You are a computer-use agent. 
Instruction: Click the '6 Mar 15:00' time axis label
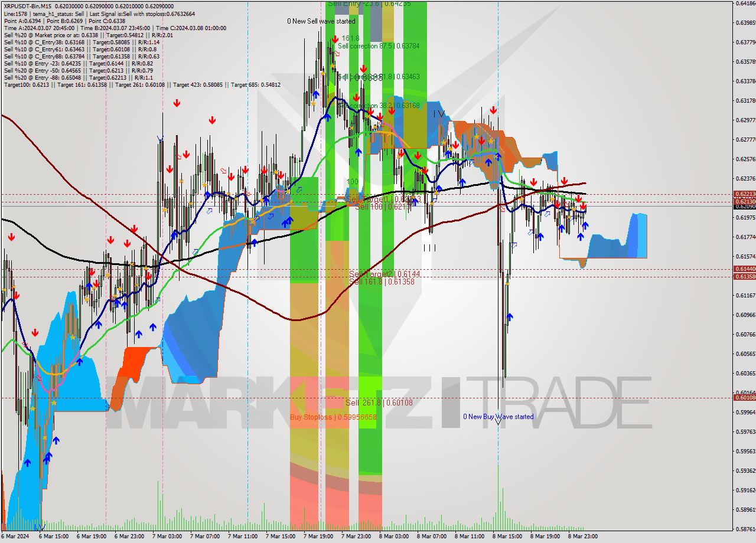(54, 537)
